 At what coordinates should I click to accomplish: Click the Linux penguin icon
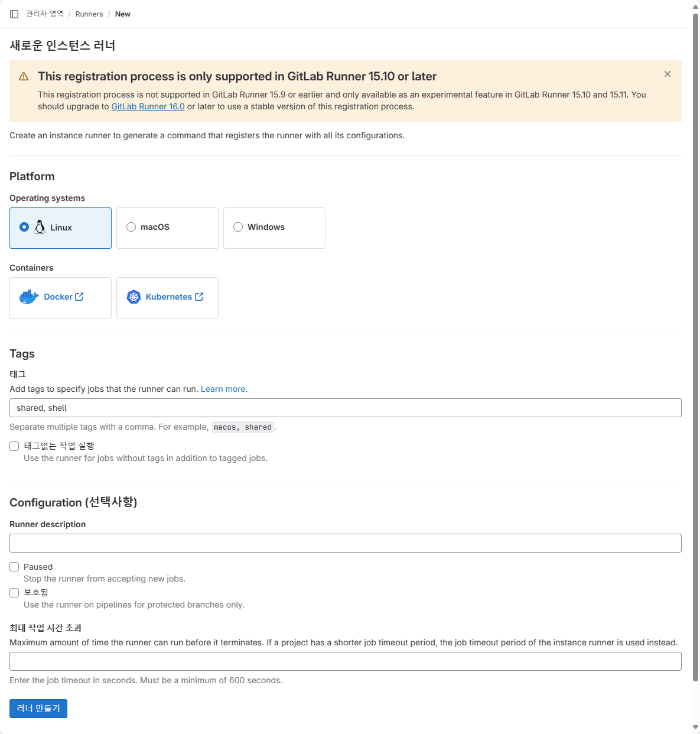point(40,227)
